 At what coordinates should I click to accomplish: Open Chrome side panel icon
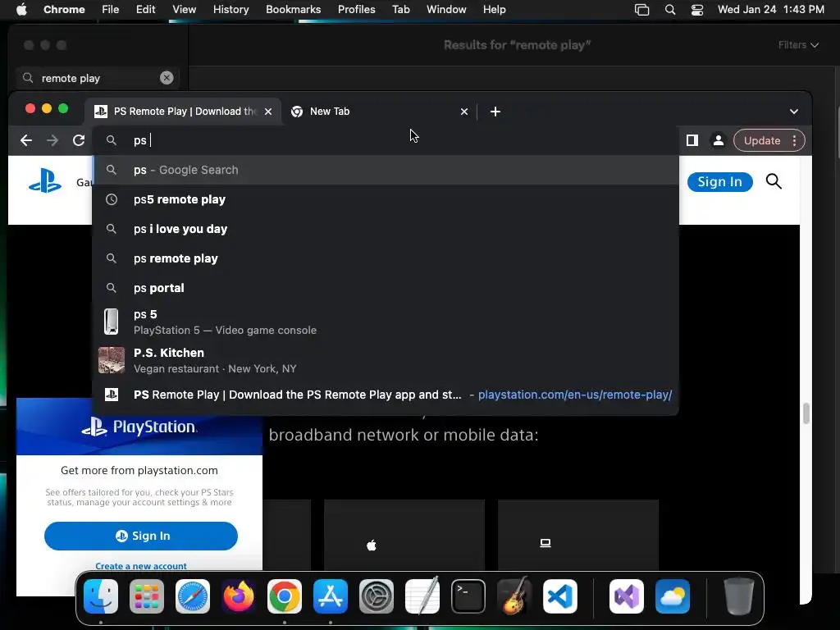coord(692,140)
